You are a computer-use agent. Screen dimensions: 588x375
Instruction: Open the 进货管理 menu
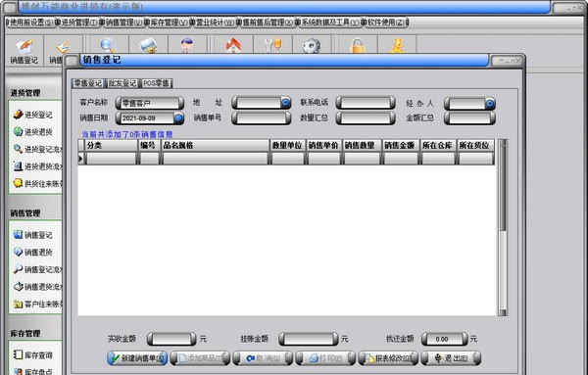coord(78,23)
